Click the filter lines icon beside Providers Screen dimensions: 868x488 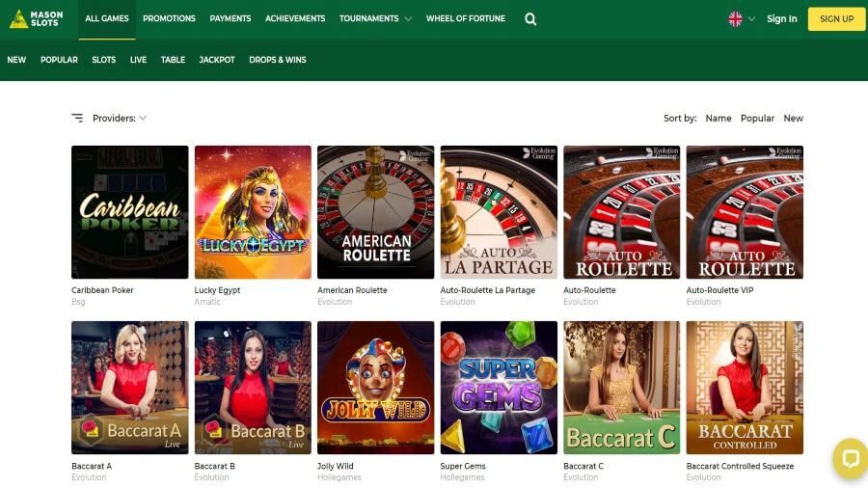[x=77, y=118]
